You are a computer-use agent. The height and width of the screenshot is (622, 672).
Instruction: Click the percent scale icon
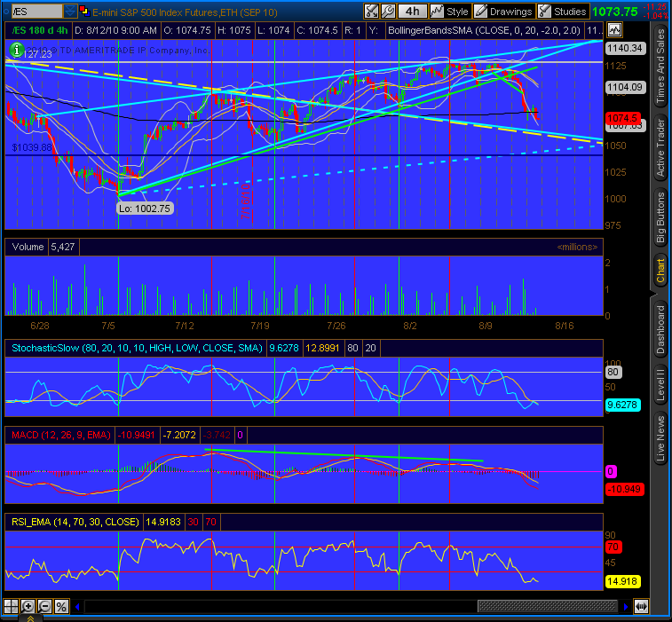(x=61, y=607)
